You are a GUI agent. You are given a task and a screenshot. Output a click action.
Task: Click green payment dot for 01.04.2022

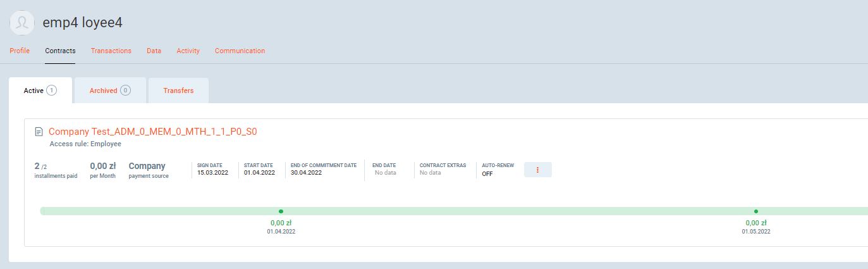(x=281, y=211)
